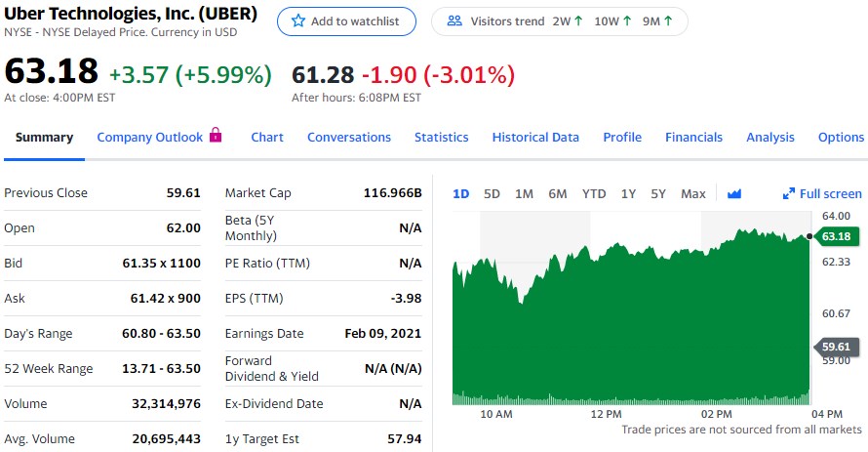Click the Ask value 61.42 x 900

coord(165,299)
